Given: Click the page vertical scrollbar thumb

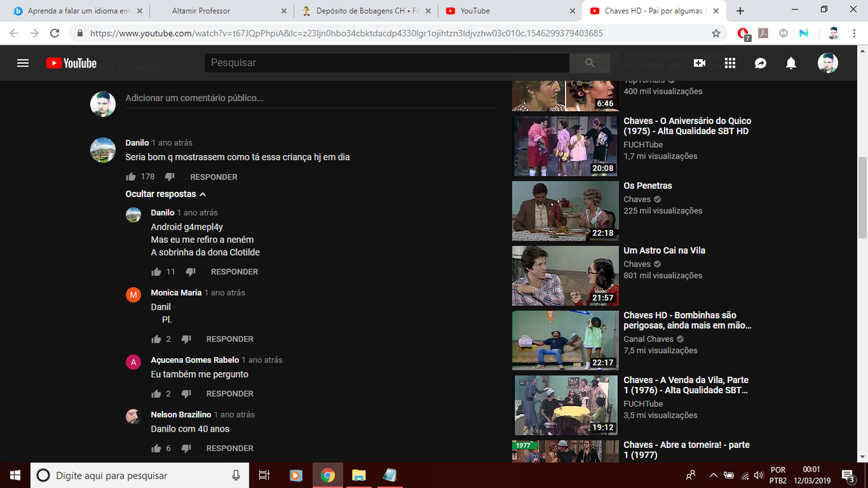Looking at the screenshot, I should click(863, 197).
